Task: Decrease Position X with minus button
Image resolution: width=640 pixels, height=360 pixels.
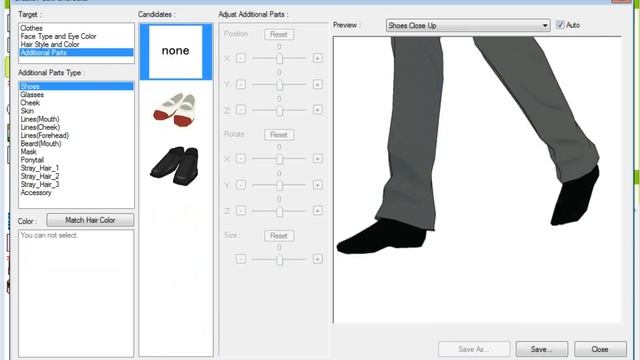Action: [241, 58]
